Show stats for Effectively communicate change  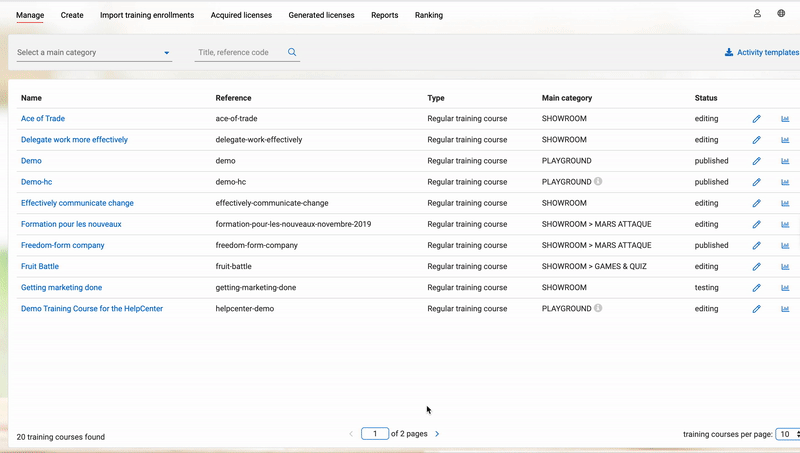(x=785, y=203)
